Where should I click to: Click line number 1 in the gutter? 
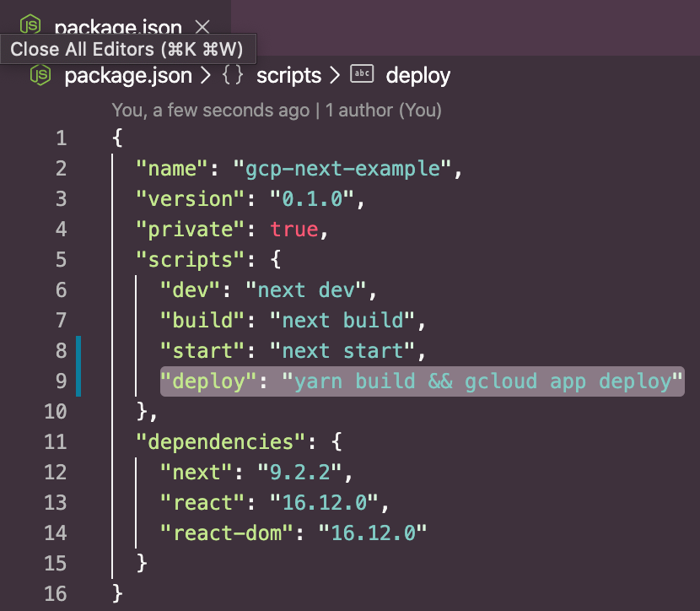[x=62, y=138]
